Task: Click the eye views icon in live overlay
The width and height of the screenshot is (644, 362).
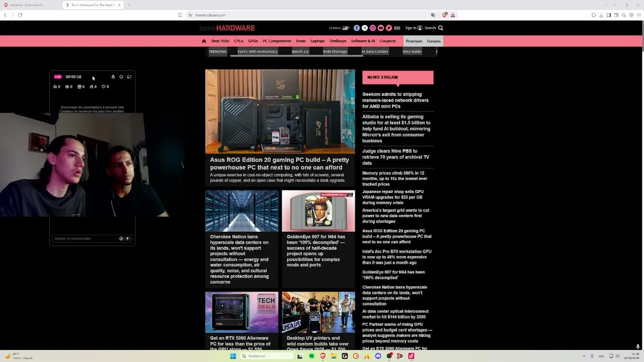Action: tap(67, 86)
